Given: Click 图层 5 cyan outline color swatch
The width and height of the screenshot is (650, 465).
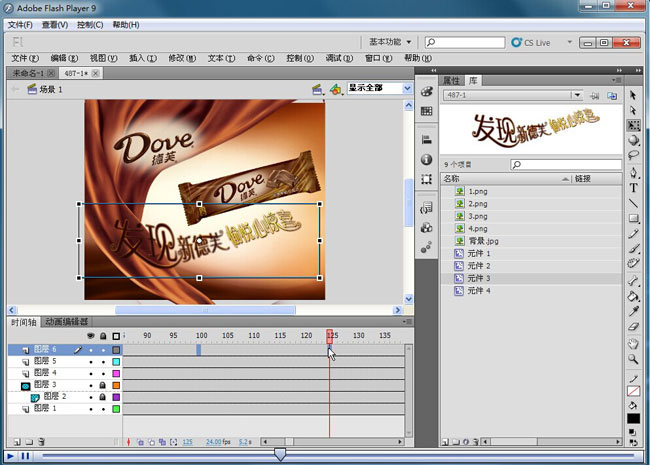Looking at the screenshot, I should [116, 362].
